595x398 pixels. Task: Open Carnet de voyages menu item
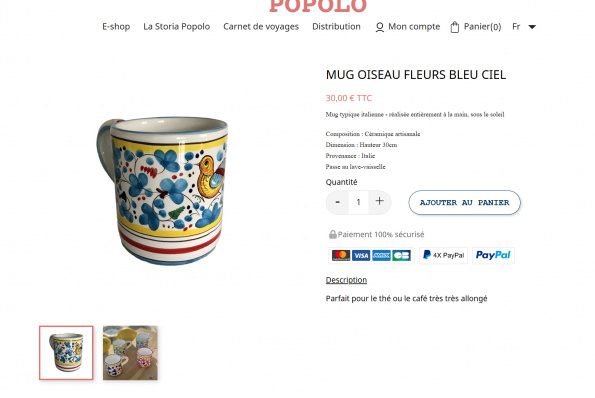261,27
